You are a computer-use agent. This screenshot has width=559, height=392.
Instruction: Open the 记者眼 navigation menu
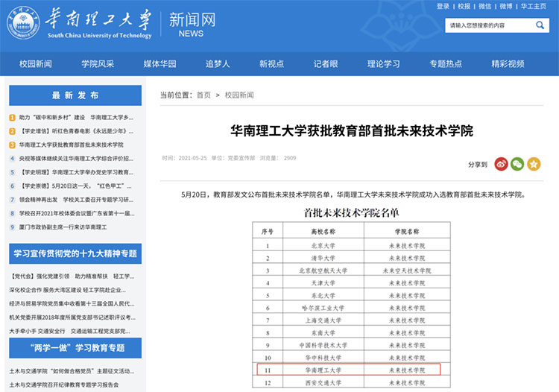point(326,64)
